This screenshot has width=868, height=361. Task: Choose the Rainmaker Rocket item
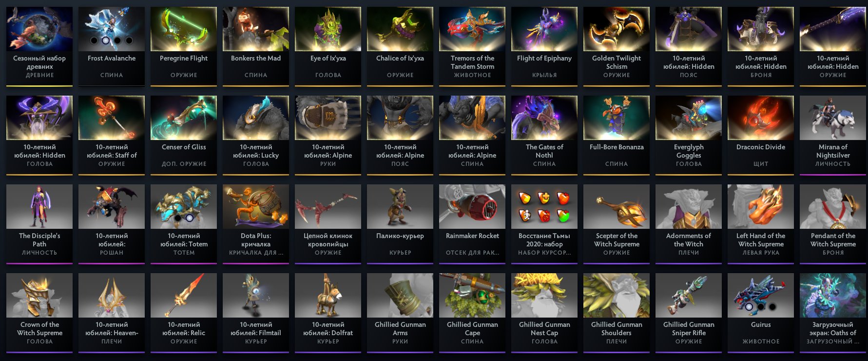pos(472,224)
